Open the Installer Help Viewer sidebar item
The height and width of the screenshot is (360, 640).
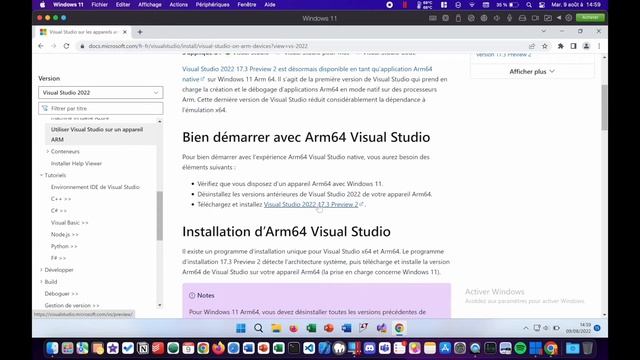tap(76, 163)
